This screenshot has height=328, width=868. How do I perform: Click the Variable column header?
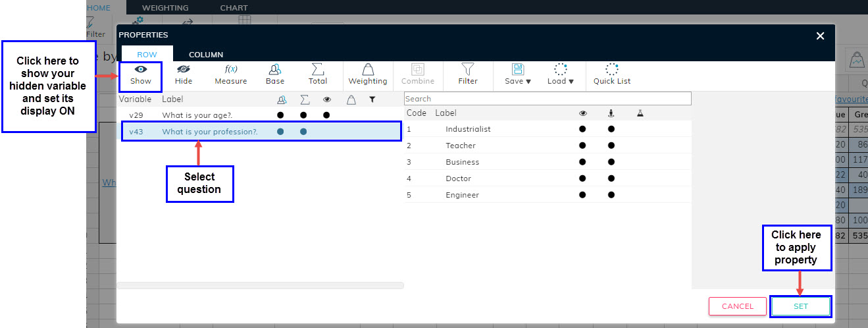(135, 99)
